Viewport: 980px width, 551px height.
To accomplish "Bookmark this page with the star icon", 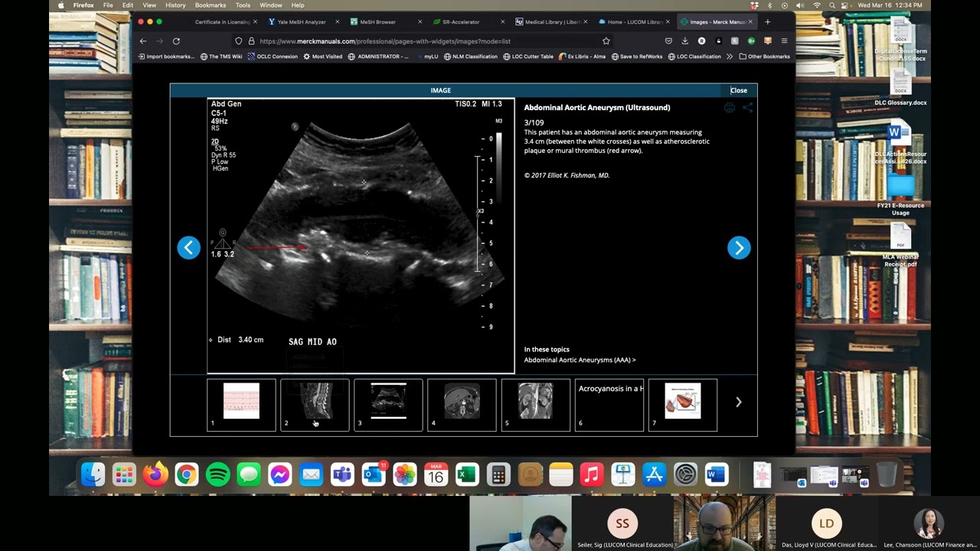I will [606, 41].
